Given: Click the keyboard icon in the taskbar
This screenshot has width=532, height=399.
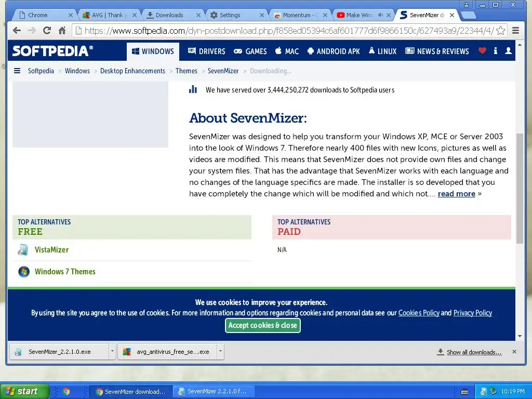Looking at the screenshot, I should coord(464,392).
